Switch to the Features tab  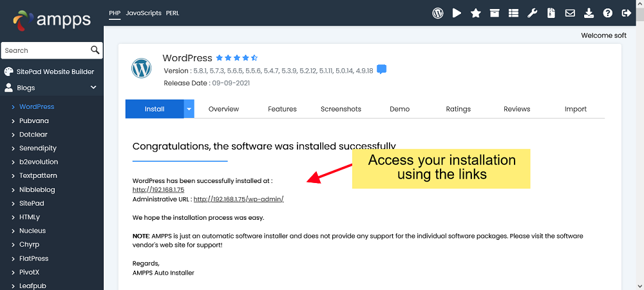[282, 109]
